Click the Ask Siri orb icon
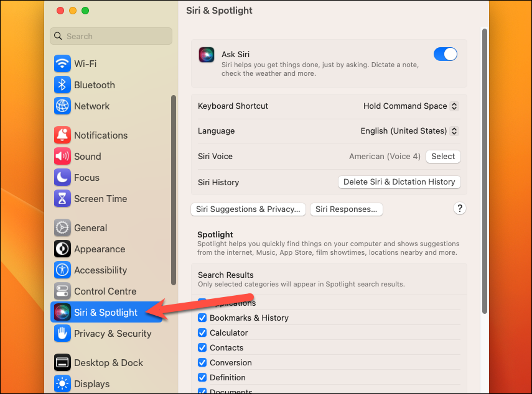 (207, 55)
